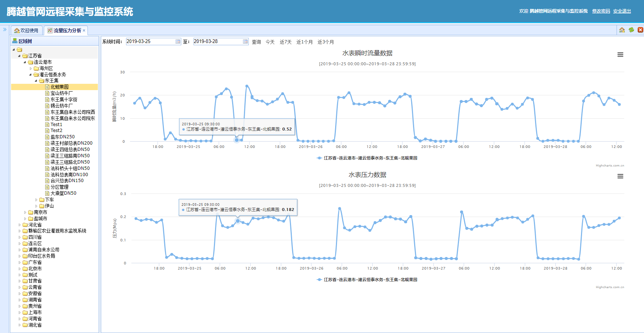This screenshot has width=644, height=333.
Task: Collapse the 东王集 folder
Action: tap(36, 81)
